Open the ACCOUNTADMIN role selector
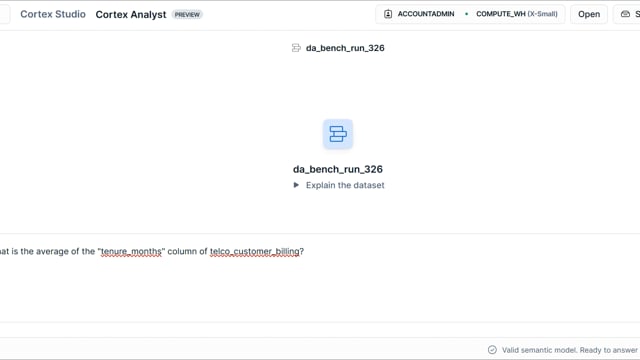640x360 pixels. pyautogui.click(x=419, y=14)
